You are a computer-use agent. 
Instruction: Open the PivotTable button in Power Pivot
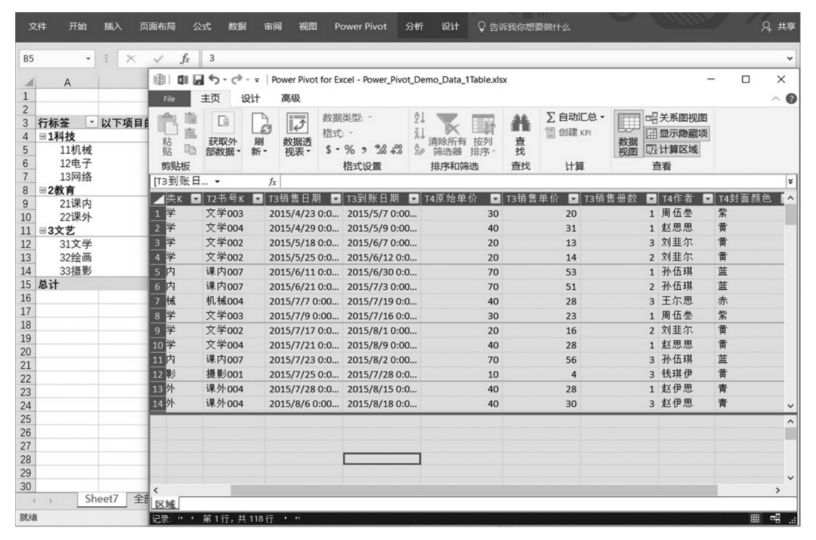pyautogui.click(x=297, y=134)
